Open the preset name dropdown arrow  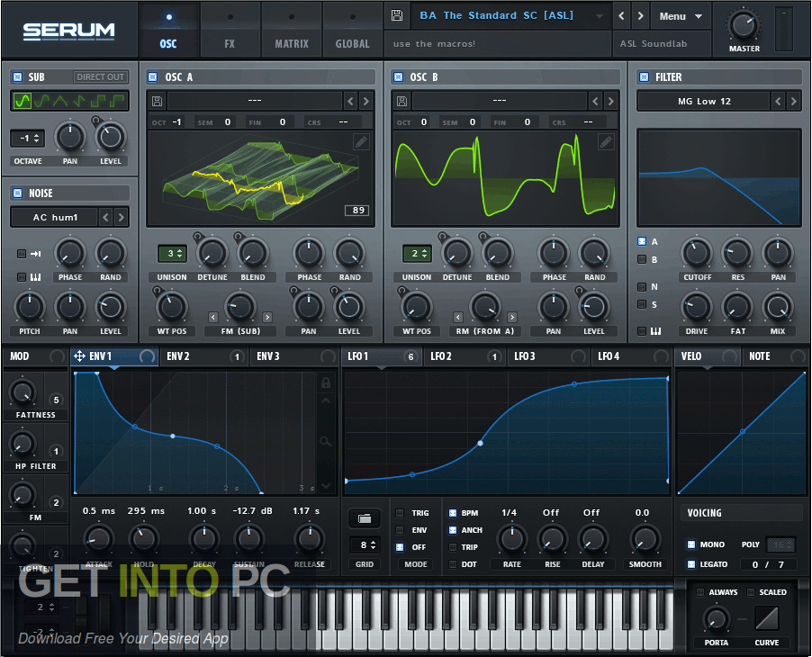[x=600, y=16]
